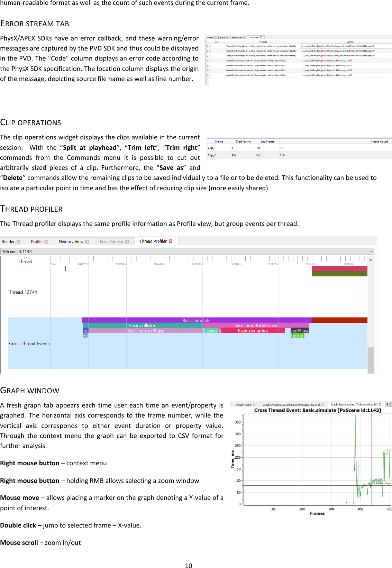Viewport: 392px width, 568px height.
Task: Close the Graph Dynamics.parallelSolve tab
Action: coord(322,405)
